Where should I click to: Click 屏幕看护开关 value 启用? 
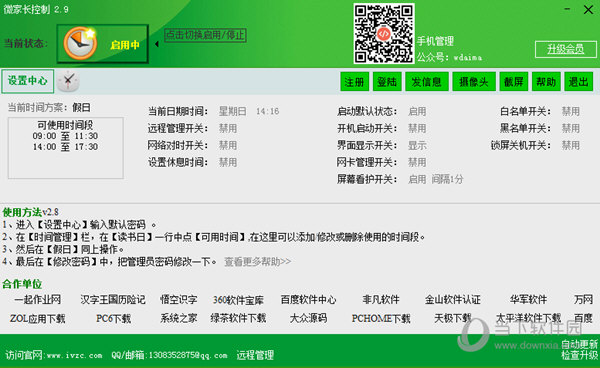(417, 179)
